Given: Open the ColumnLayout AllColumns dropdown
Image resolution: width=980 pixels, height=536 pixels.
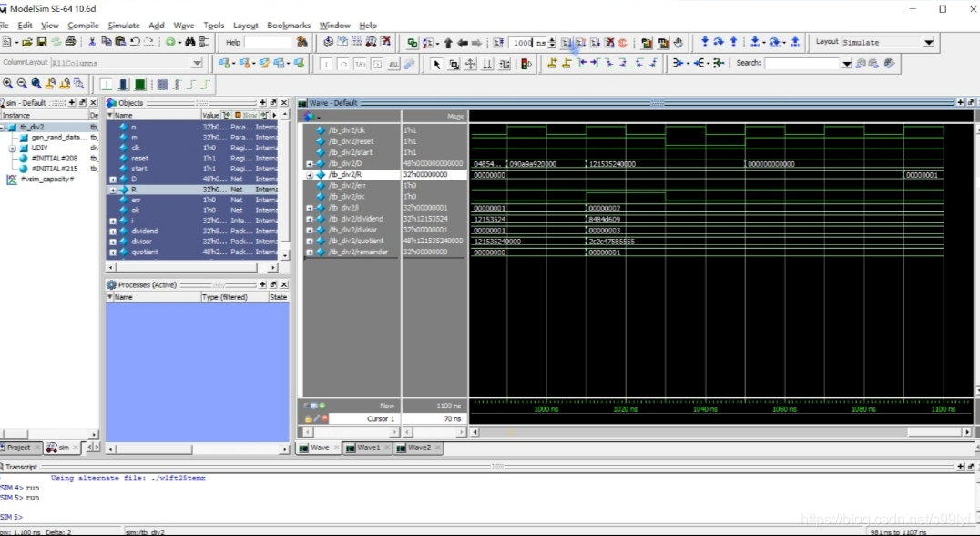Looking at the screenshot, I should click(x=197, y=63).
